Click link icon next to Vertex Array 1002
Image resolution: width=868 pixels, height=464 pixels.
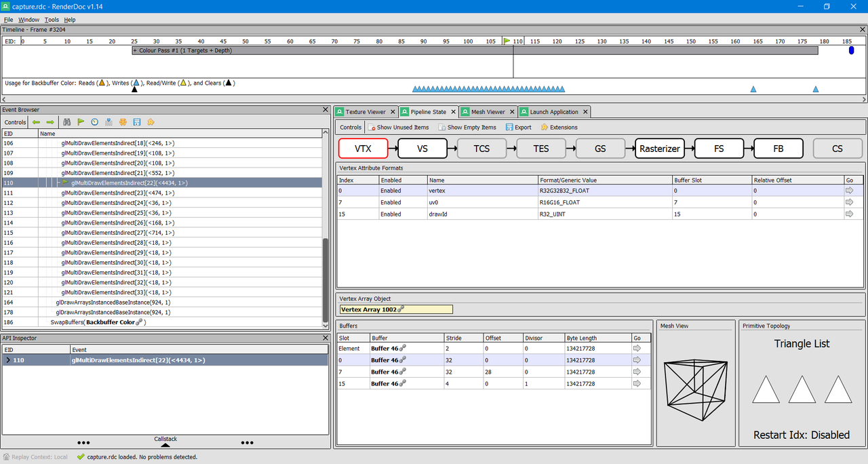[401, 309]
